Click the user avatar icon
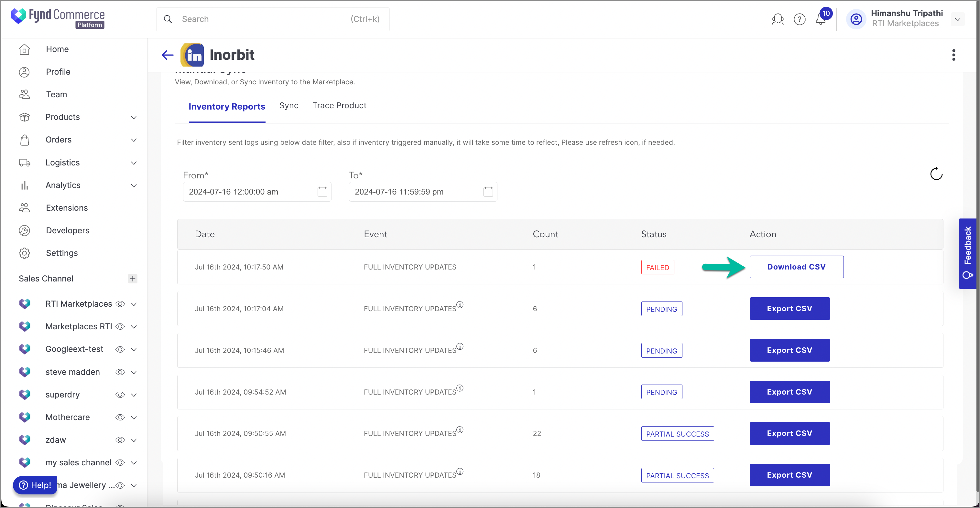Screen dimensions: 980x508 (x=856, y=19)
